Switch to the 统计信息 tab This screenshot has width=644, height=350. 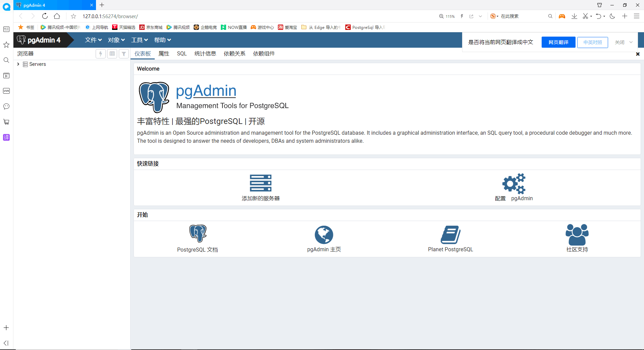coord(205,54)
